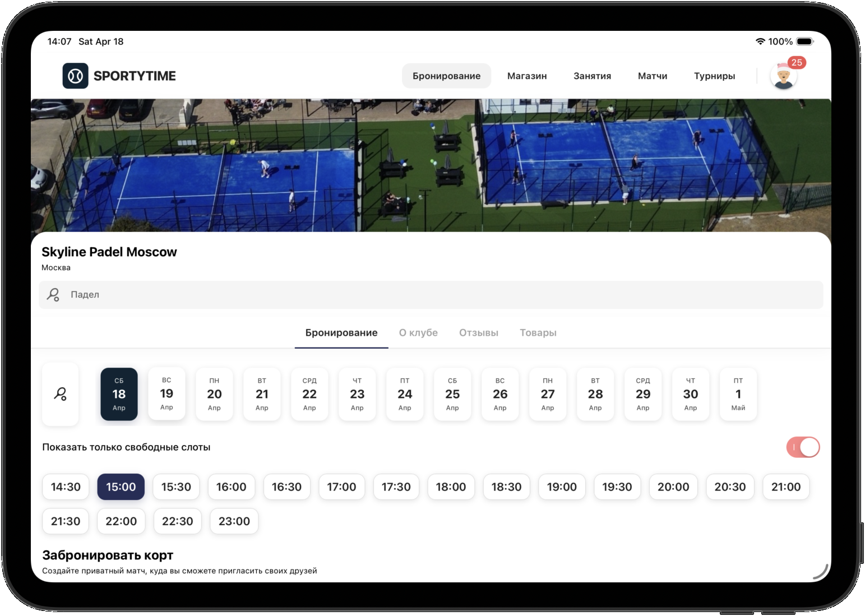Select Sunday 19 Апр date
865x616 pixels.
pos(166,393)
